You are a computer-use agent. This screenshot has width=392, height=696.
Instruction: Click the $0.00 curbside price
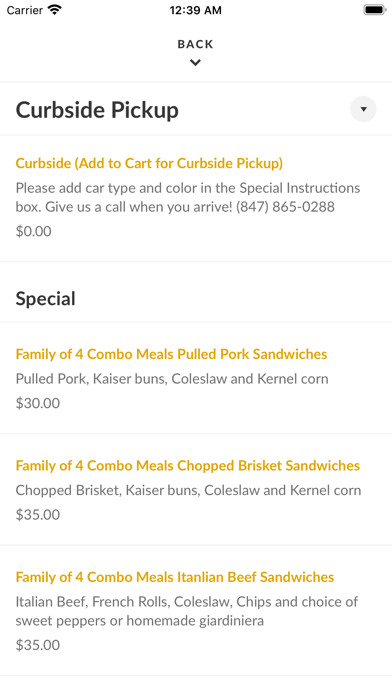33,231
